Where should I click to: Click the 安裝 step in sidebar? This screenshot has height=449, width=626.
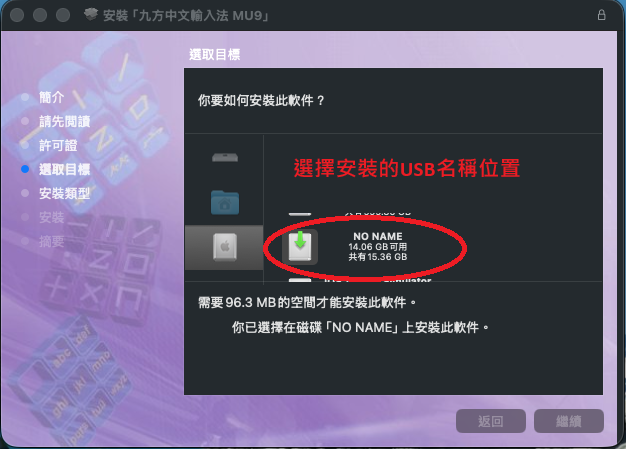pos(52,218)
